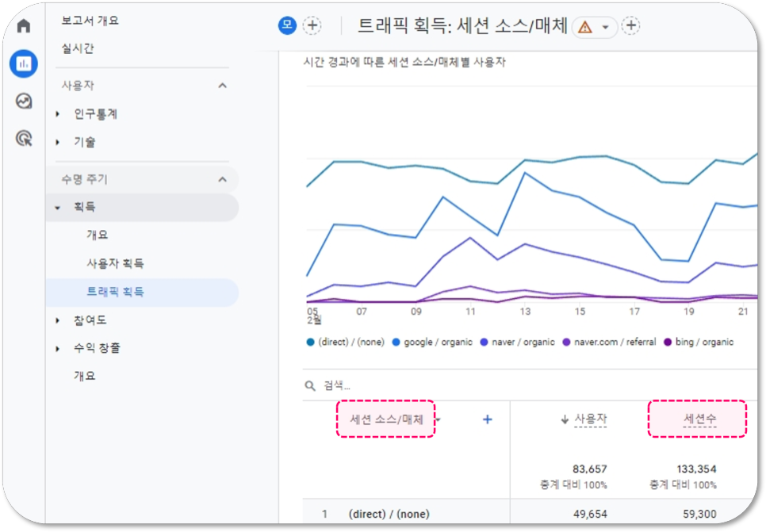Open the Home icon in left rail
The image size is (766, 532).
point(24,25)
